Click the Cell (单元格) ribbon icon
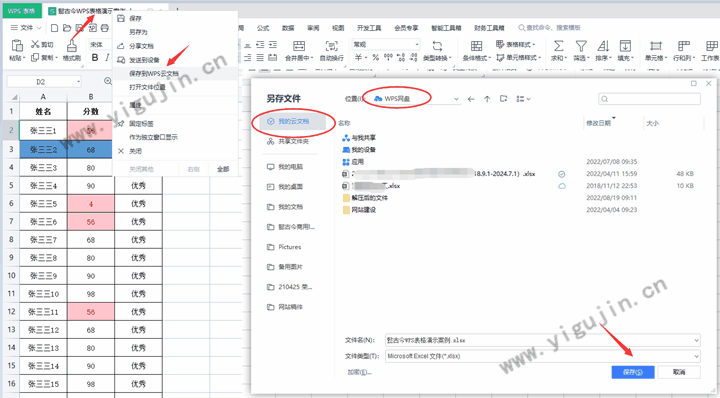 (655, 45)
